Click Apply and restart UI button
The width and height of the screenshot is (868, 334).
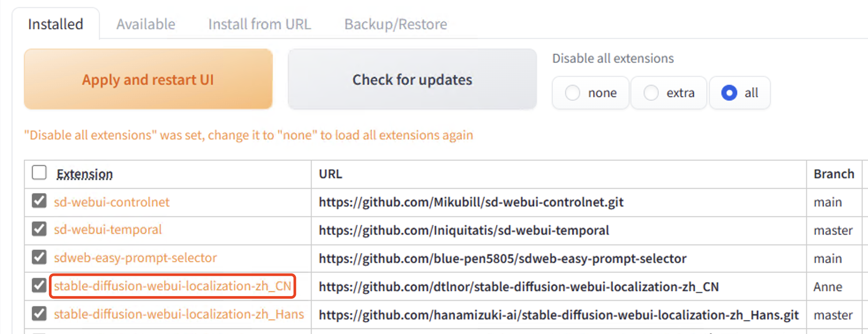(x=148, y=79)
